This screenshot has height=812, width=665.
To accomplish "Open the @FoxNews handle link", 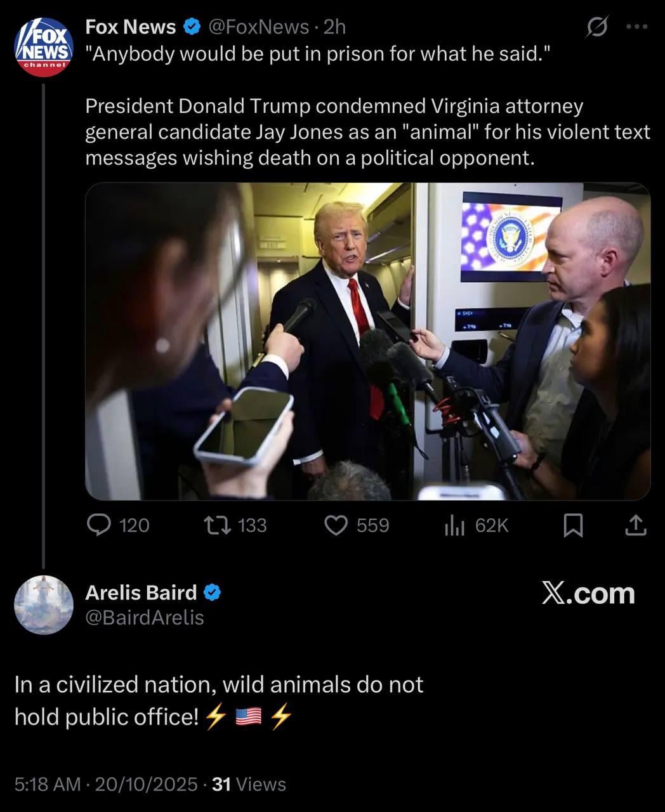I will [x=258, y=27].
